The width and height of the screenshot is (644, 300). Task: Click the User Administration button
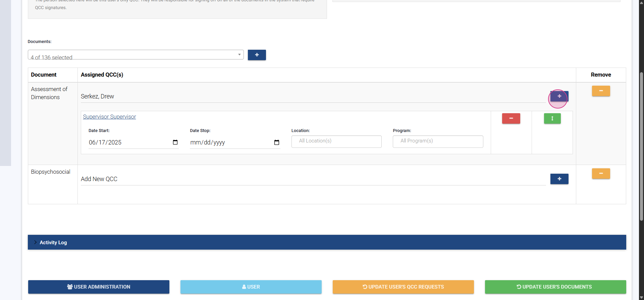pos(99,287)
